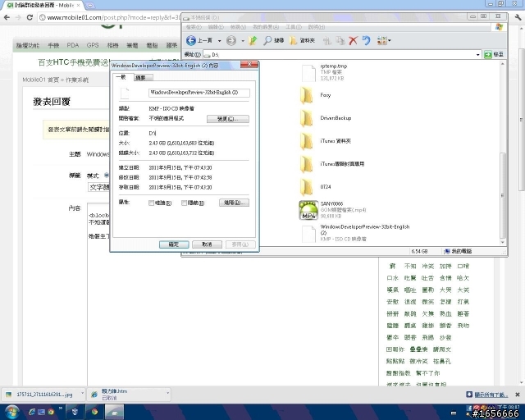Viewport: 525px width, 420px height.
Task: Click the Explorer Forward arrow button
Action: [231, 40]
